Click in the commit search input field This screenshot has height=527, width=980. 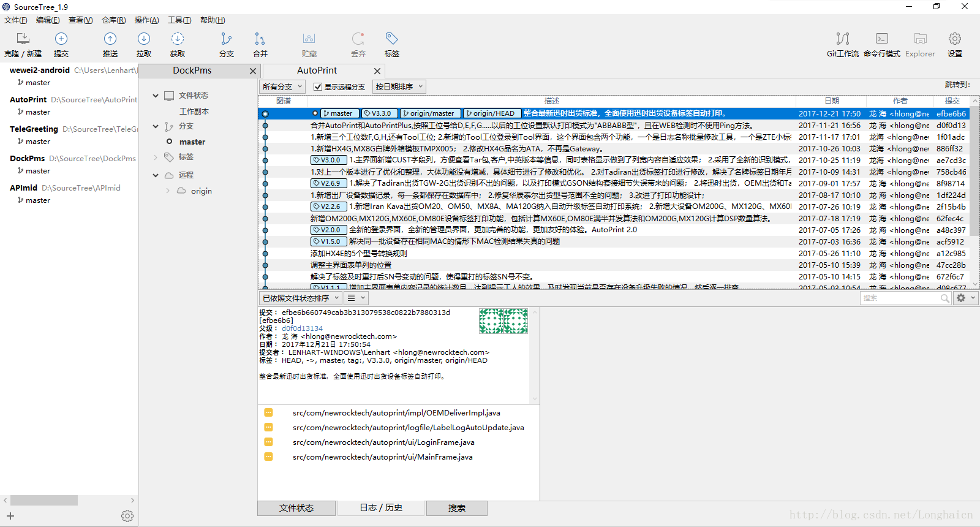coord(899,298)
